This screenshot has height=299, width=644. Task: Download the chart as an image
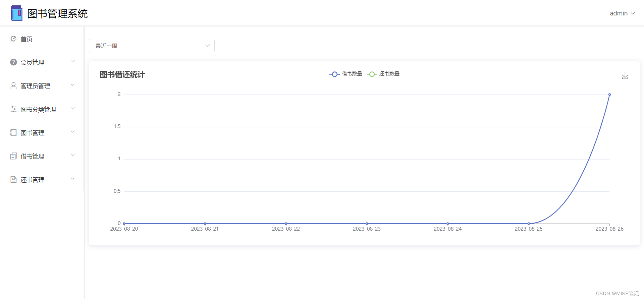625,76
